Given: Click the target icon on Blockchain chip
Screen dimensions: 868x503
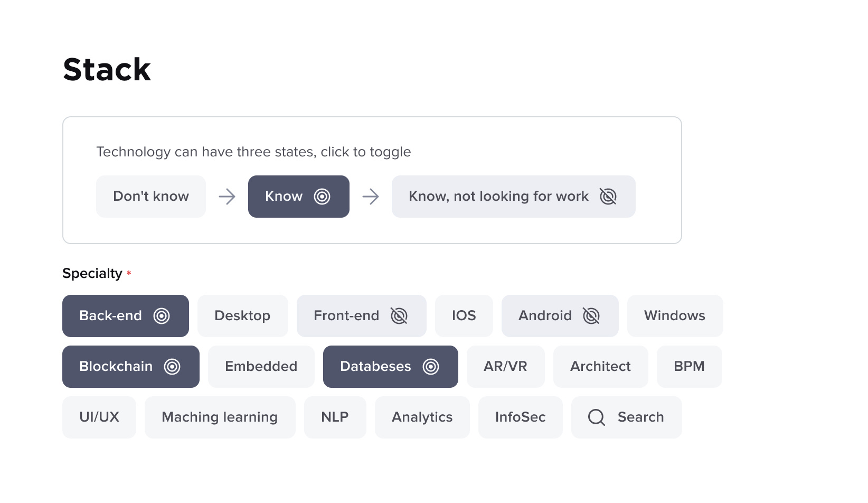Looking at the screenshot, I should [172, 367].
